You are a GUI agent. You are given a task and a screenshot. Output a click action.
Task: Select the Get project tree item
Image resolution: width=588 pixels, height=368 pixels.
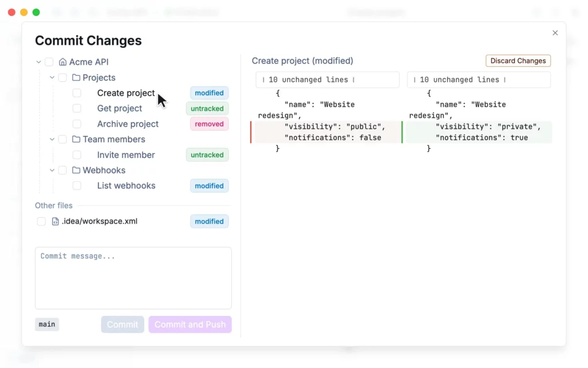pyautogui.click(x=119, y=109)
